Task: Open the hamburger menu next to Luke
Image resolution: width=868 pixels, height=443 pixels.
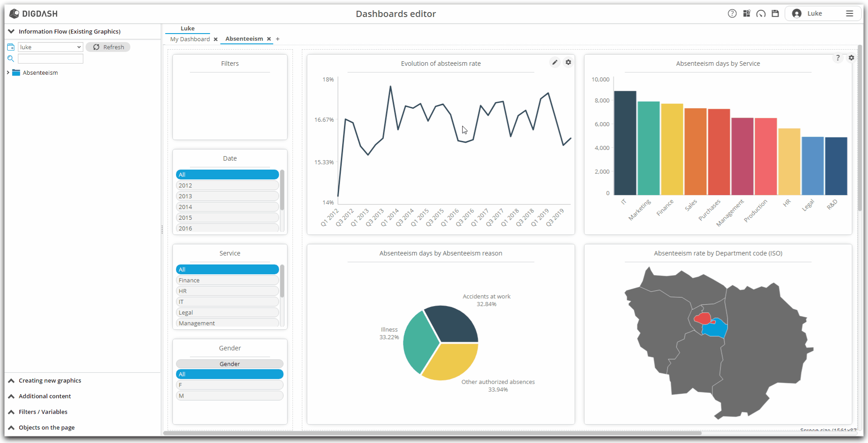Action: [849, 13]
